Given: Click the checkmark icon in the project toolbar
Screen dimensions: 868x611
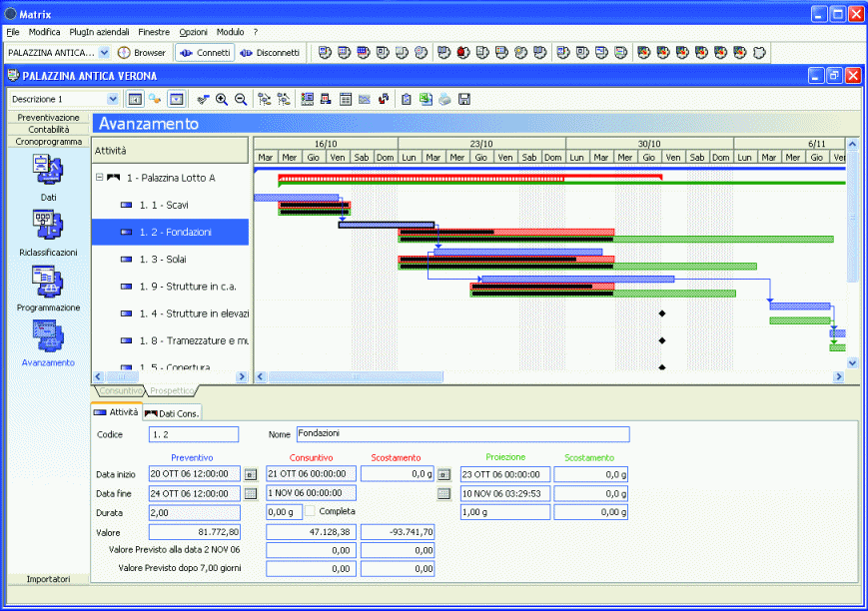Looking at the screenshot, I should click(203, 99).
